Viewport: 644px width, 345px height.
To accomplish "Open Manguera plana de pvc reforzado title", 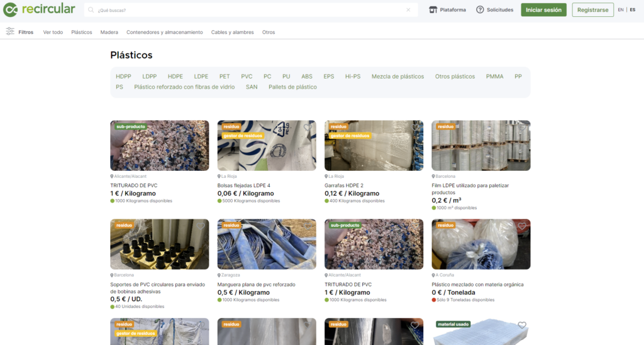I will point(257,284).
